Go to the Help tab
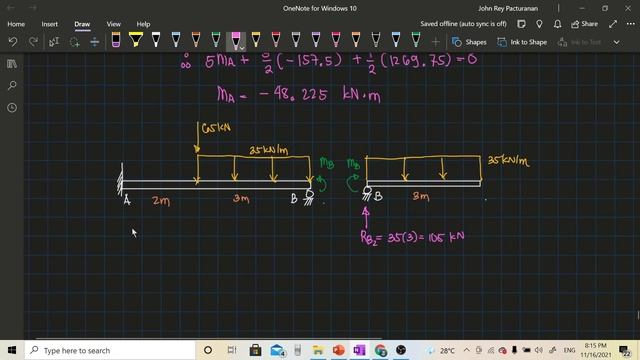This screenshot has width=640, height=360. 143,24
